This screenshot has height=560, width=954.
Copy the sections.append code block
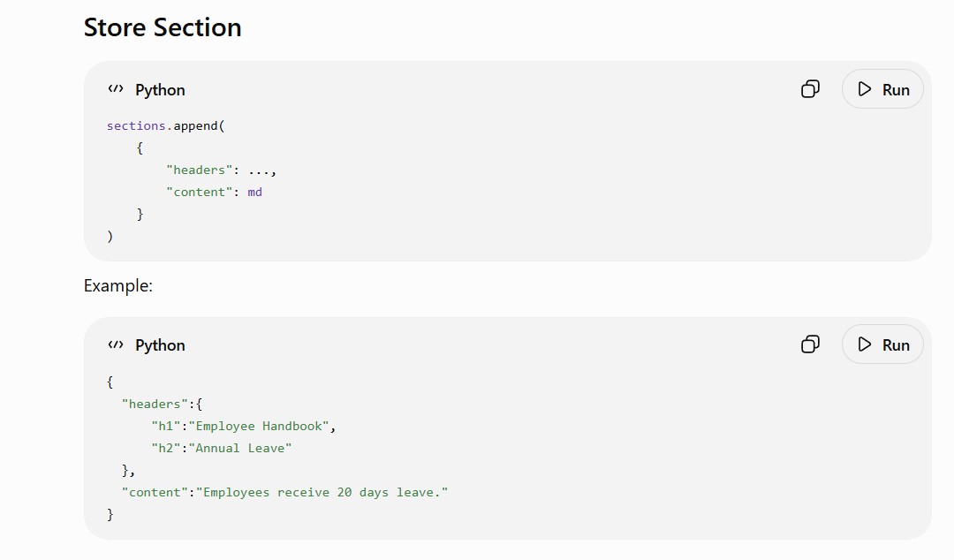point(810,89)
